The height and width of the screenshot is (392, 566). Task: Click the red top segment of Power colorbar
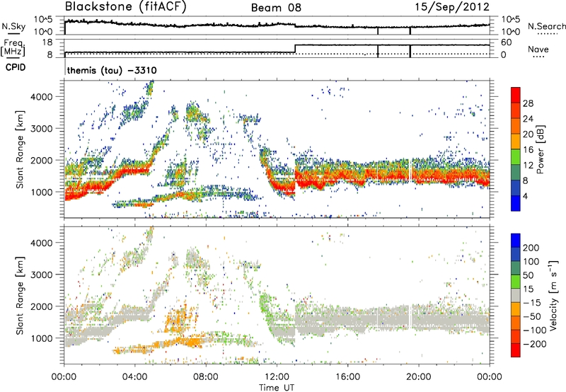(516, 96)
